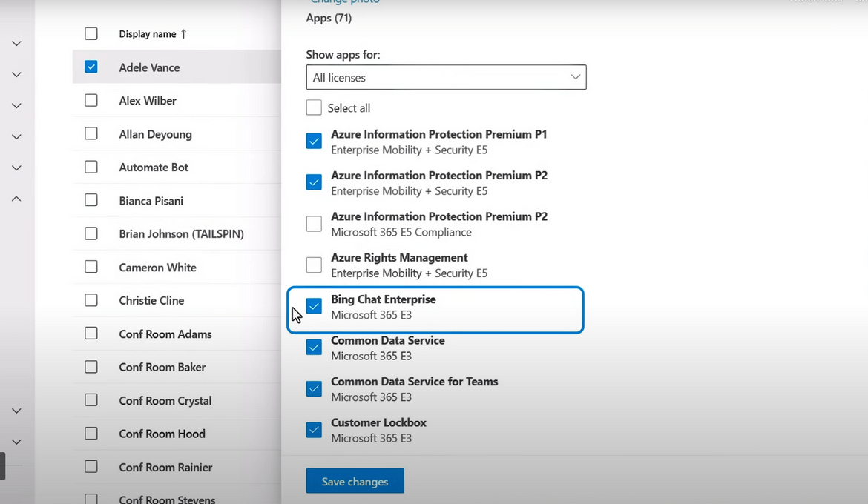Check the box for Alex Wilber
Image resolution: width=868 pixels, height=504 pixels.
coord(91,100)
